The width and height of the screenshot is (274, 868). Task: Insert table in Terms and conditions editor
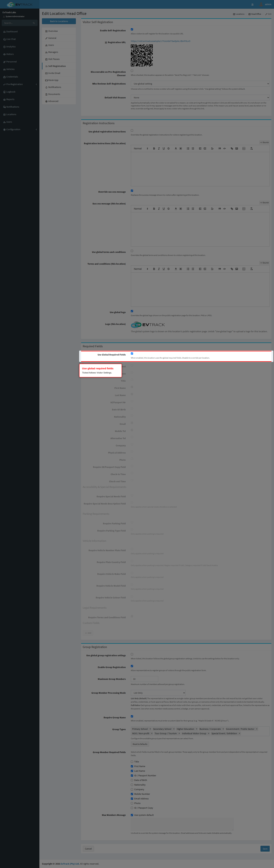(x=244, y=269)
